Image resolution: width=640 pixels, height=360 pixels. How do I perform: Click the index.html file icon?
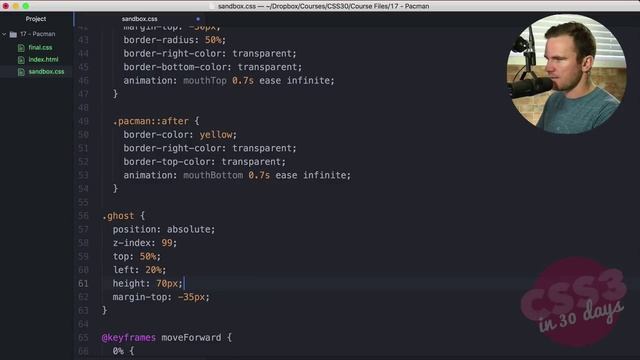(x=21, y=60)
